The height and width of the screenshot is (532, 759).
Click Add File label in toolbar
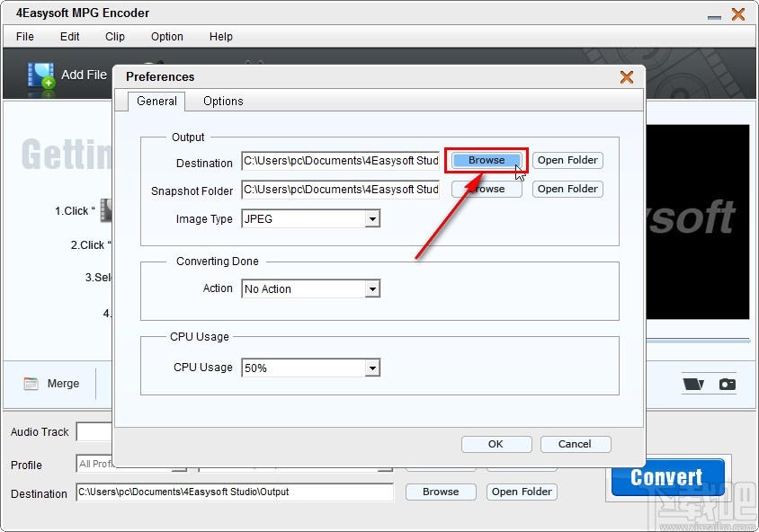[x=84, y=75]
